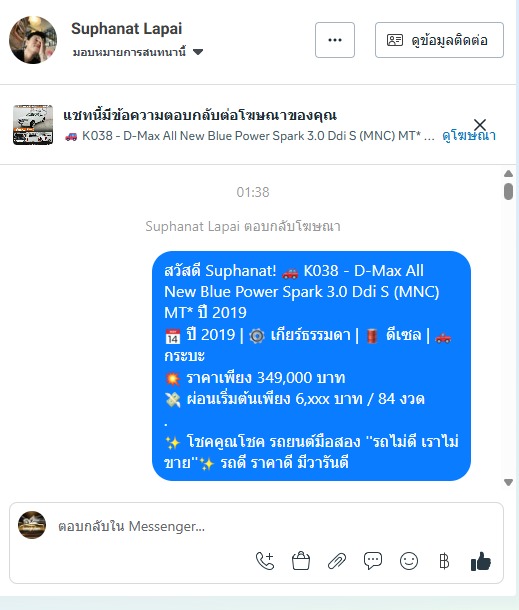Expand the มอบหมายการสนทนานี้ dropdown arrow
Viewport: 519px width, 610px height.
point(198,52)
